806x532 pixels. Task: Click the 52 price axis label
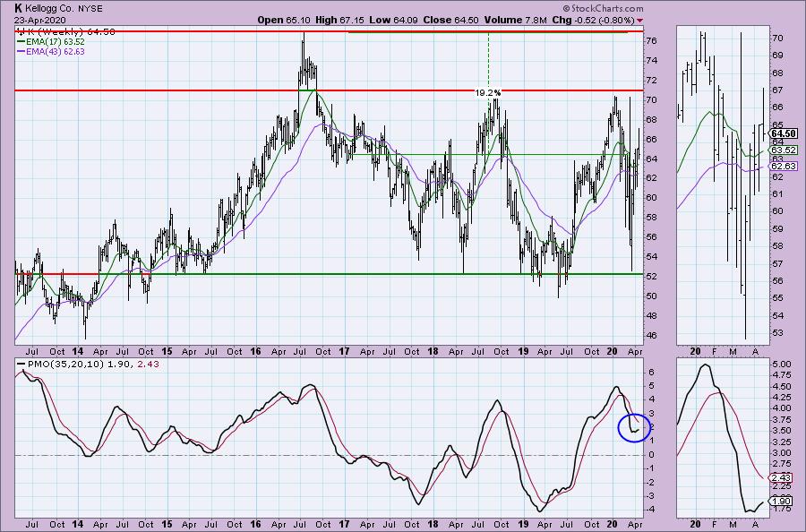pos(652,277)
